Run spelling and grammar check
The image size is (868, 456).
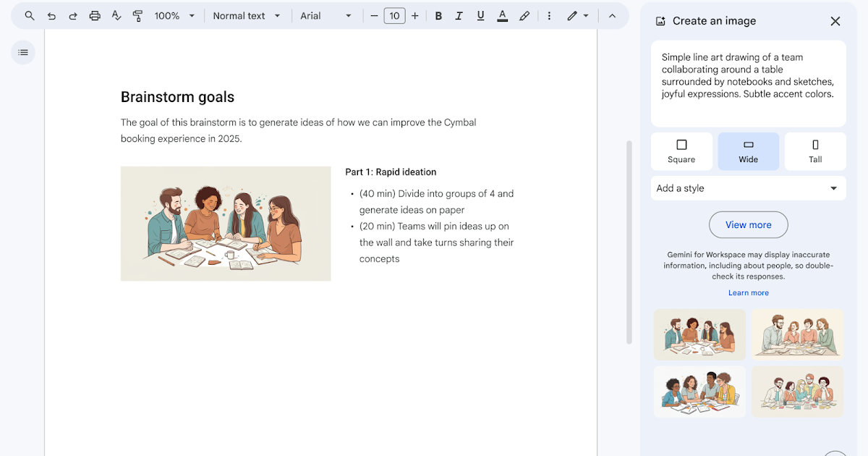[116, 16]
